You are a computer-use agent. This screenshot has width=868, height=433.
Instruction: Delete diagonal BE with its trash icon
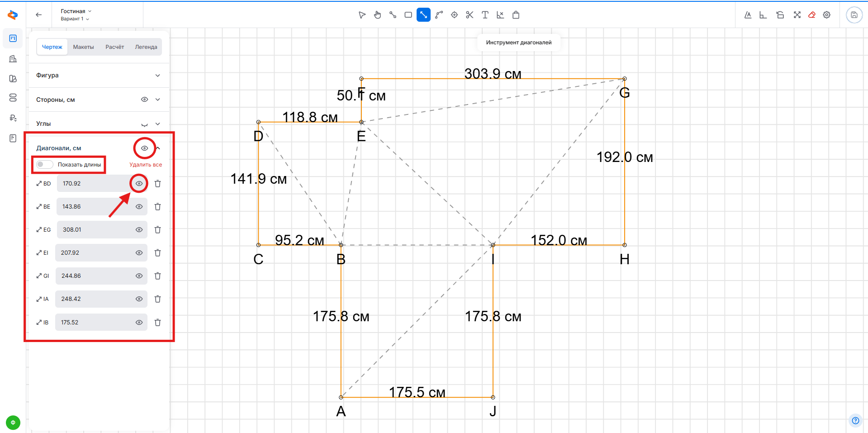[x=157, y=207]
